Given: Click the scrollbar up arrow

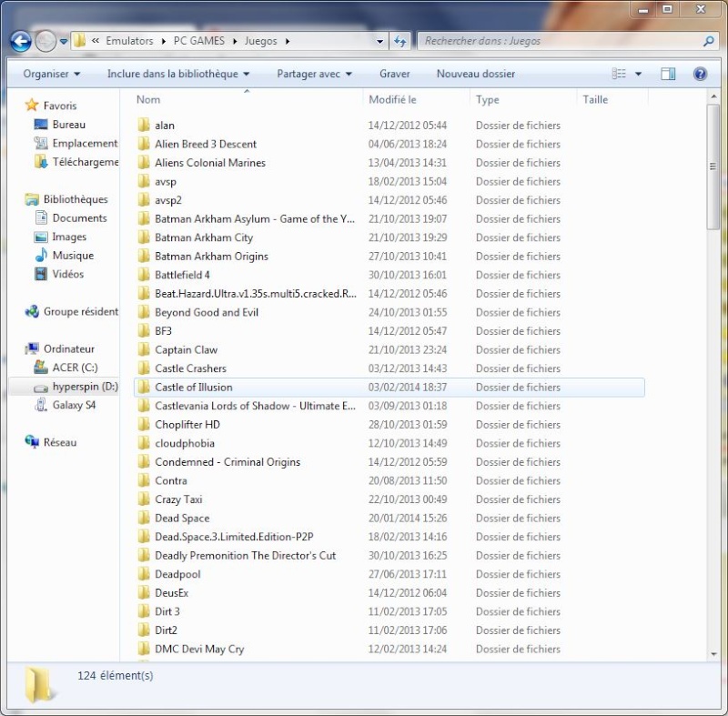Looking at the screenshot, I should (713, 96).
